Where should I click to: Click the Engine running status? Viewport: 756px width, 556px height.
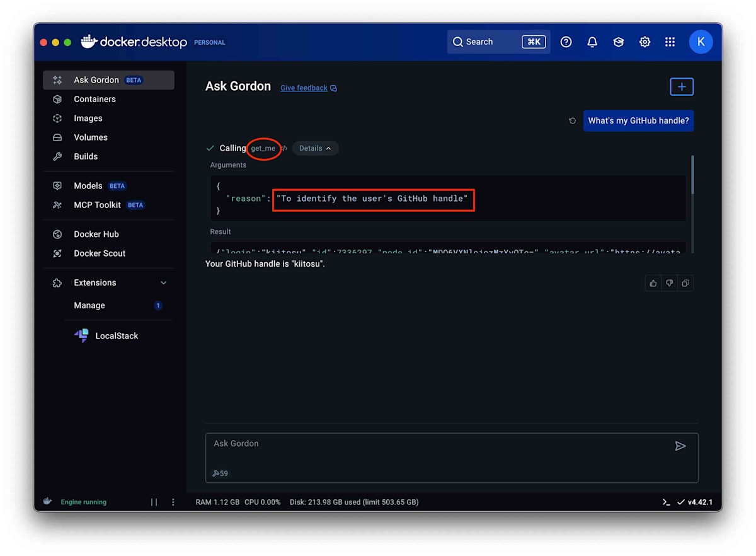[84, 502]
